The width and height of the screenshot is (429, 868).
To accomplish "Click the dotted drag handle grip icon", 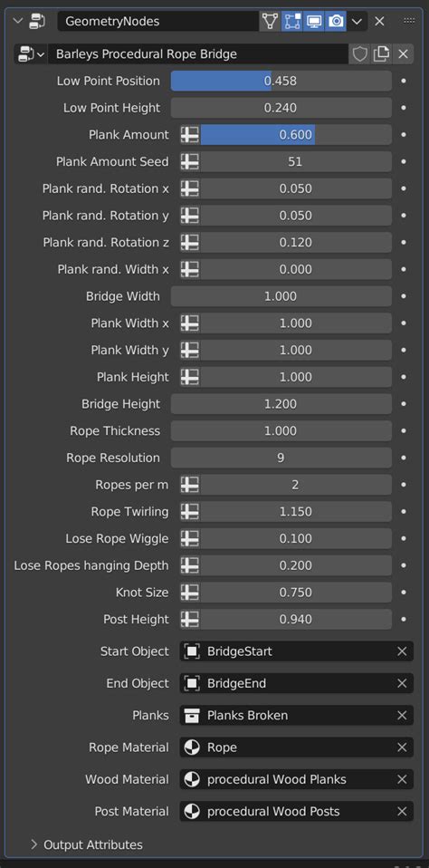I will click(409, 21).
